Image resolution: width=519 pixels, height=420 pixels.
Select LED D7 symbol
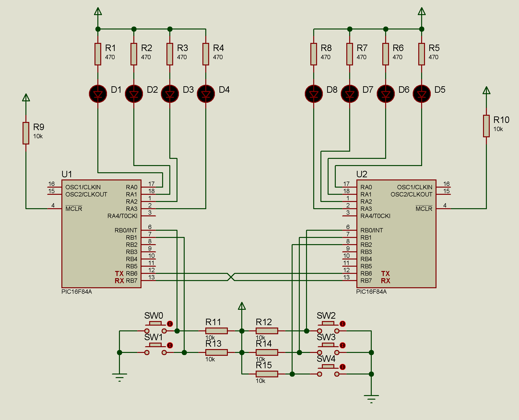coord(349,94)
